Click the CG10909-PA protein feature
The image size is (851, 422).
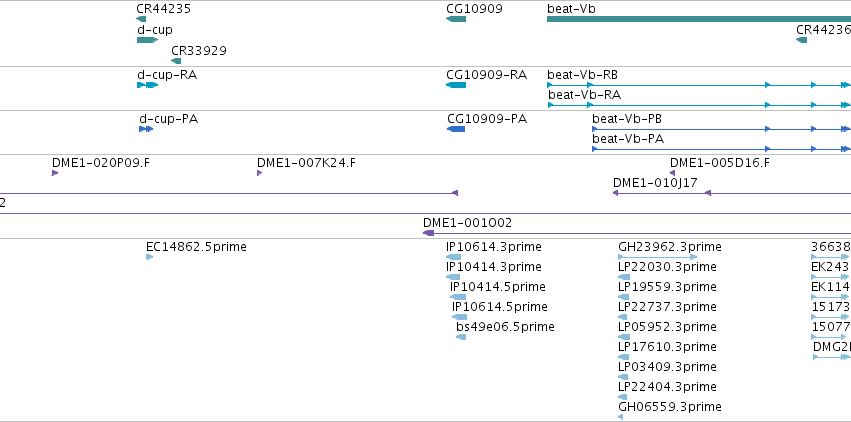pos(456,129)
